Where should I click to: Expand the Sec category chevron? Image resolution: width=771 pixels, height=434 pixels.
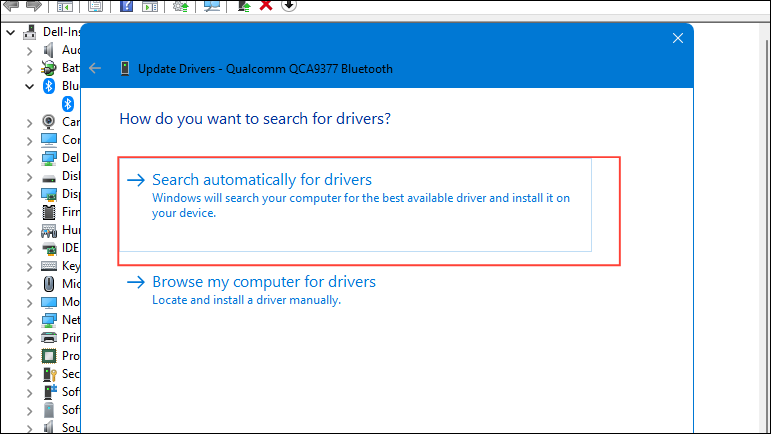coord(30,375)
